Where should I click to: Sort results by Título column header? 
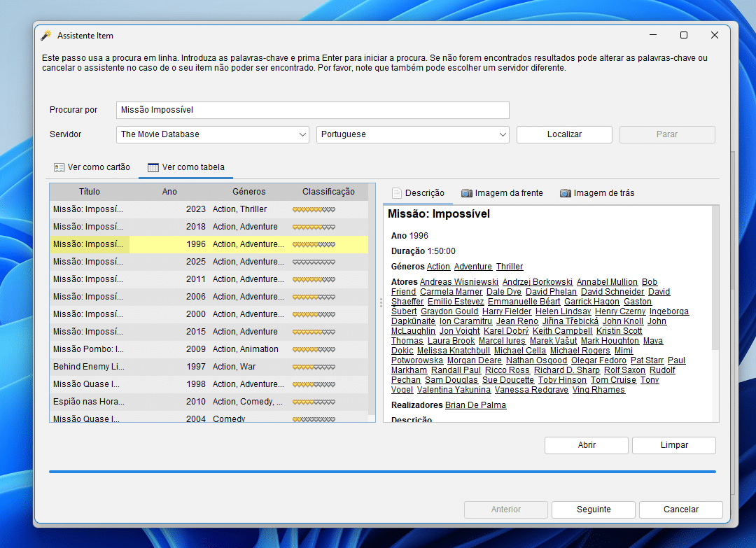90,191
